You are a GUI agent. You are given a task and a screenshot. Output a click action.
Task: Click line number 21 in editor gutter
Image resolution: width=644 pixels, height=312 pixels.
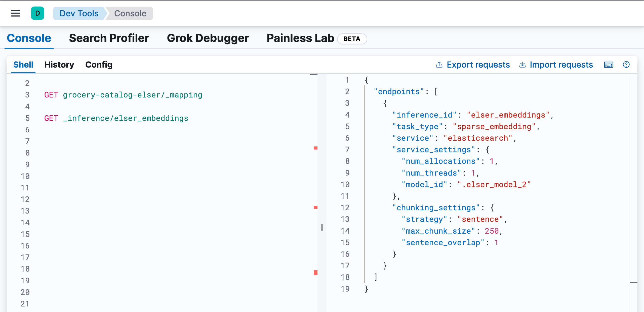(25, 304)
